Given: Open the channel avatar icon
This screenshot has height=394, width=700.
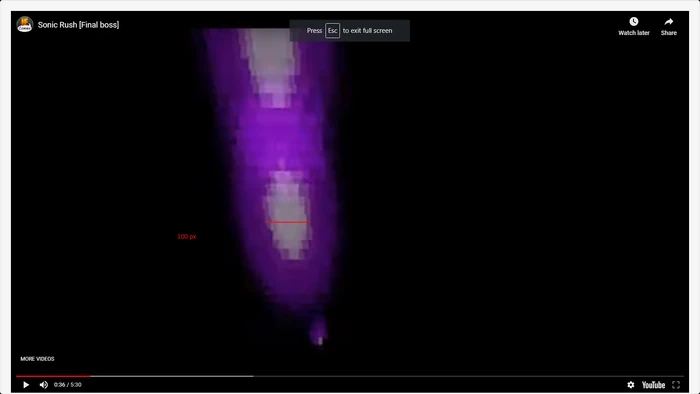Looking at the screenshot, I should [25, 25].
